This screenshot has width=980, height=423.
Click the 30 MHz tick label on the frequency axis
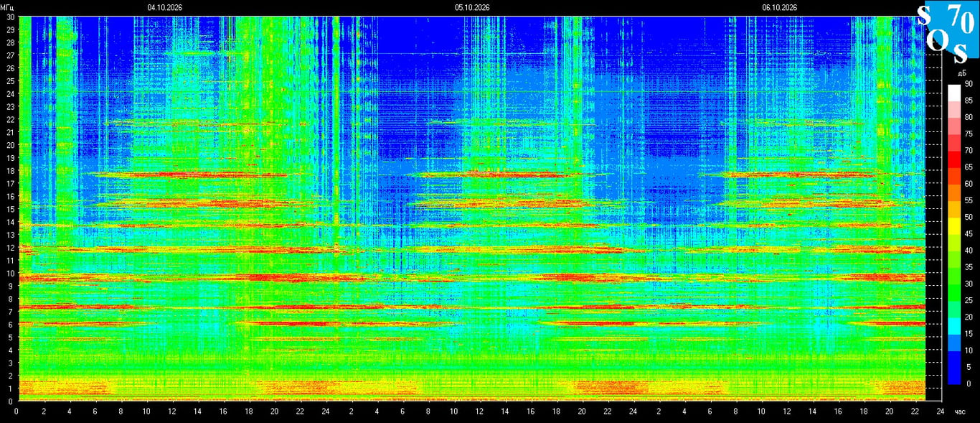tap(10, 17)
